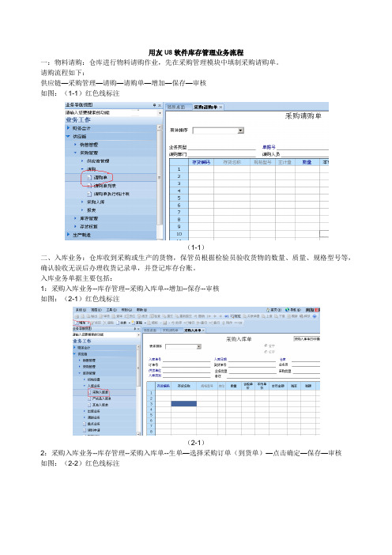
Task: Click 存货编码 column header in 采购请购单 grid
Action: click(201, 162)
